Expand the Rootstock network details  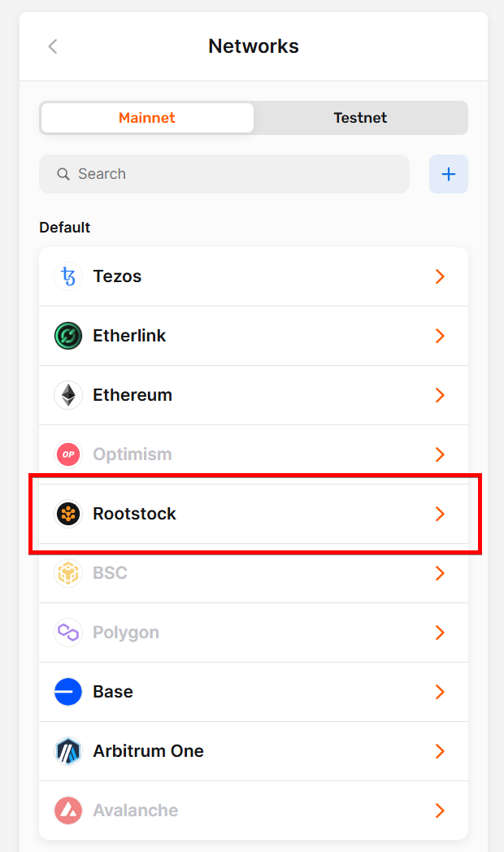(440, 514)
